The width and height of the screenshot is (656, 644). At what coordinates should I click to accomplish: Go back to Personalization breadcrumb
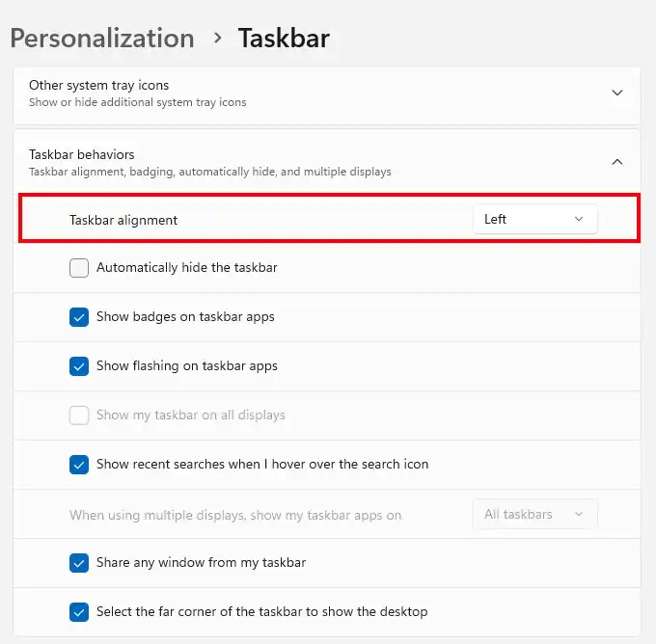coord(102,39)
